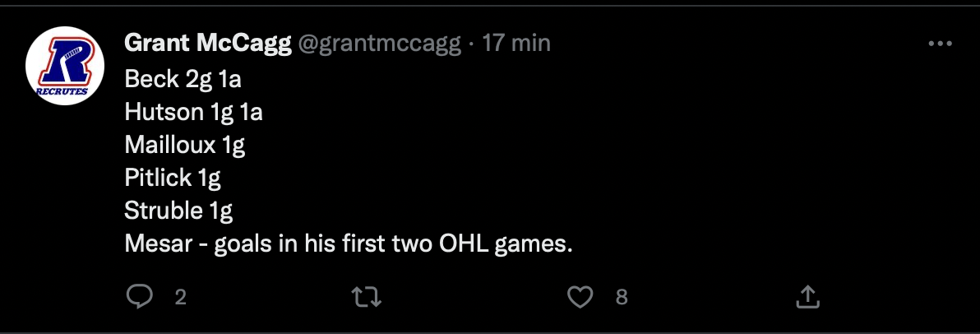Viewport: 980px width, 334px height.
Task: Open the three-dot more options menu
Action: pos(940,44)
